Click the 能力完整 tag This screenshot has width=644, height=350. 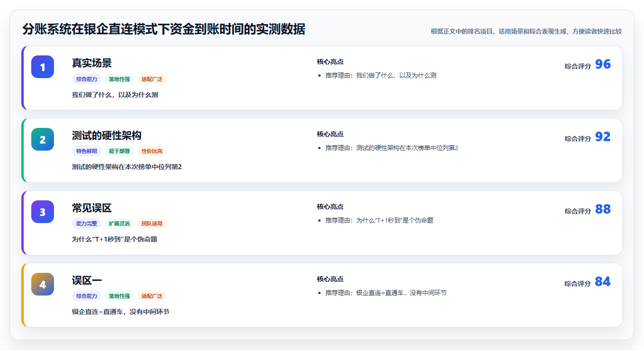87,224
